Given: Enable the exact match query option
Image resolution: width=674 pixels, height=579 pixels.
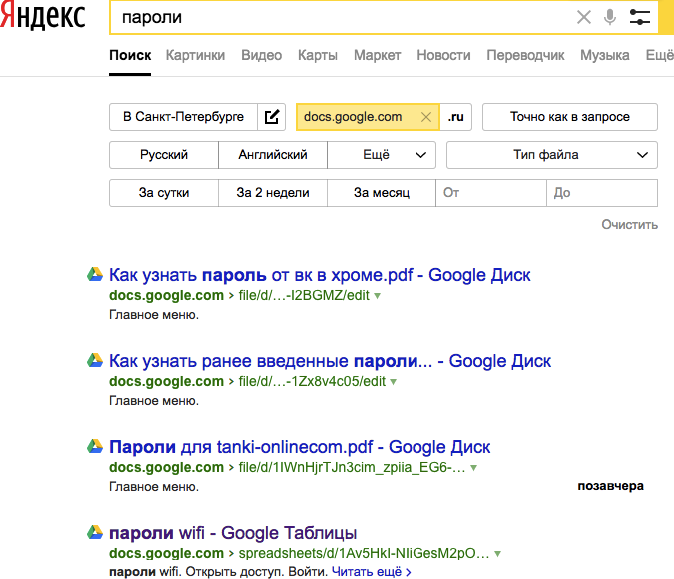Looking at the screenshot, I should pos(569,117).
